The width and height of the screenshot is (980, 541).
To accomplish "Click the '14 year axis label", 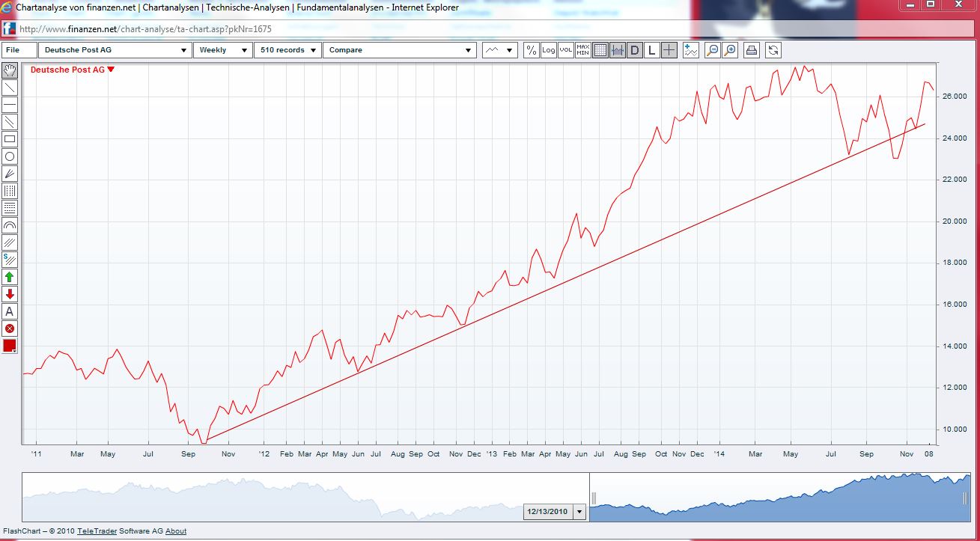I will pyautogui.click(x=718, y=453).
